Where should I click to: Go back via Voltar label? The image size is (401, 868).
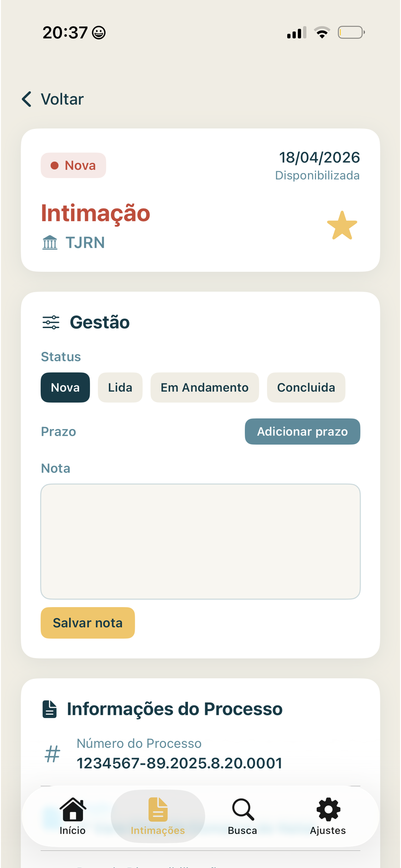pos(62,99)
